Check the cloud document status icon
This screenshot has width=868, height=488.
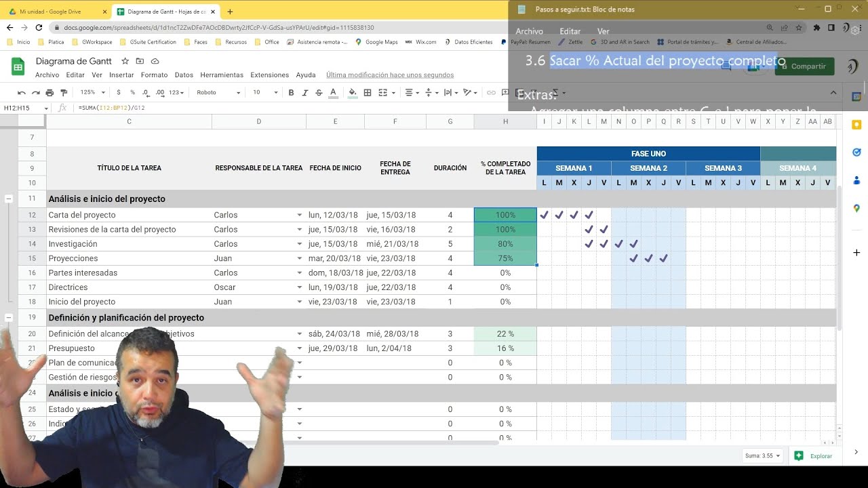[155, 61]
